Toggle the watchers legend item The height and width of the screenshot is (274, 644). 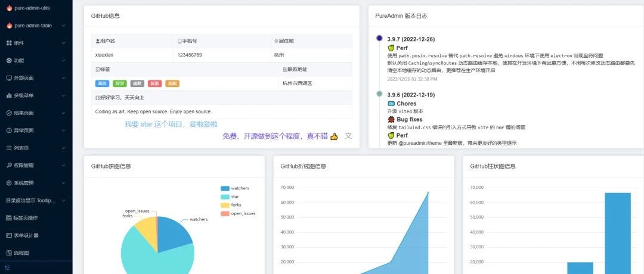(234, 188)
